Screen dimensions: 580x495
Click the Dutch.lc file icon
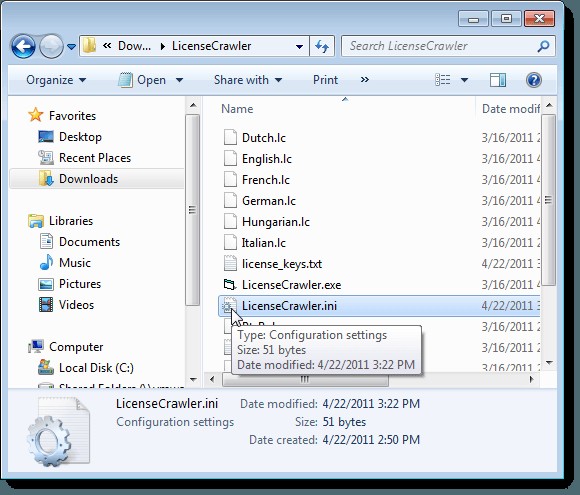pos(230,138)
